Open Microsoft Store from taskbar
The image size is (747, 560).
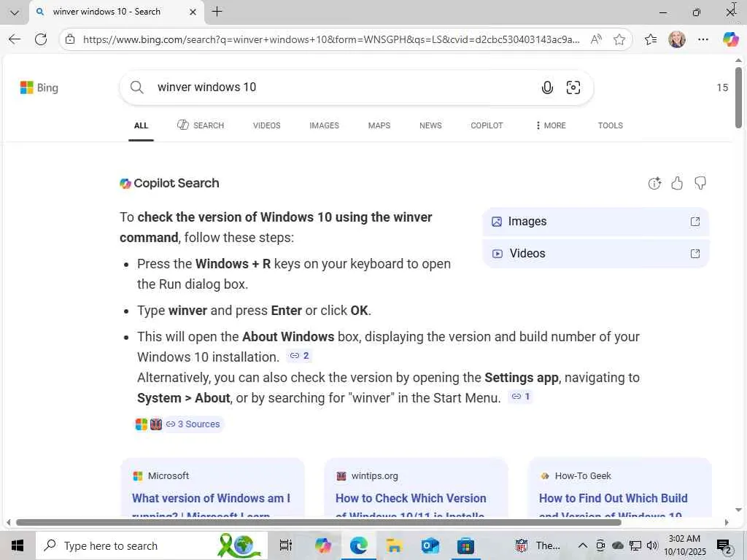465,545
